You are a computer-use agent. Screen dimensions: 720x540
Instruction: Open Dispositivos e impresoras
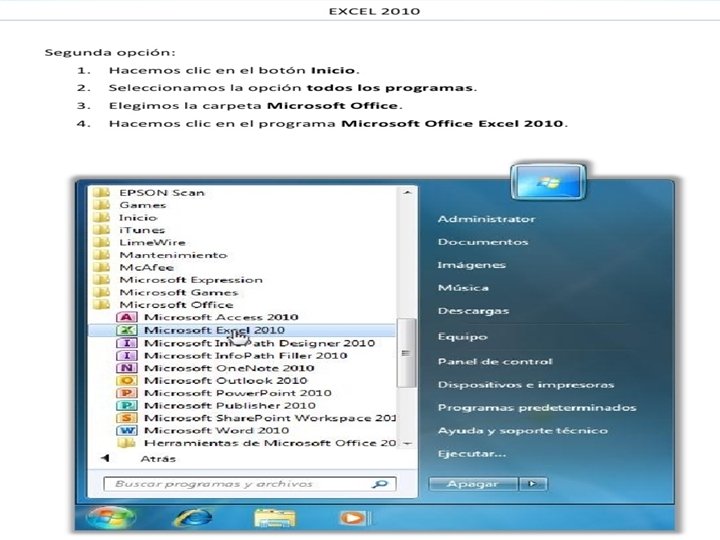pyautogui.click(x=526, y=385)
